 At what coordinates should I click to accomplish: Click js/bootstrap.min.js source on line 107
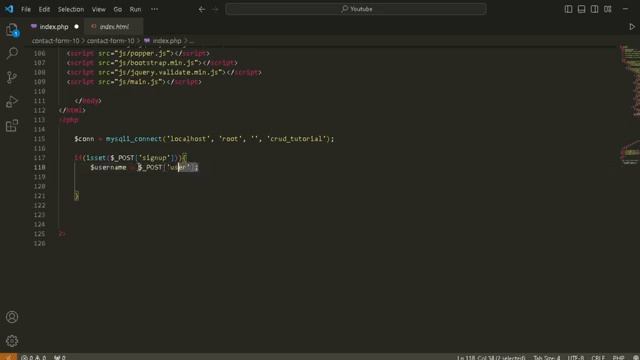pyautogui.click(x=158, y=63)
